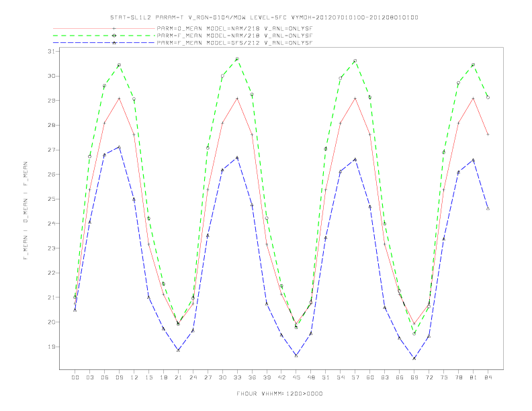Click y-axis tick label 31
532x411 pixels.
(x=51, y=51)
